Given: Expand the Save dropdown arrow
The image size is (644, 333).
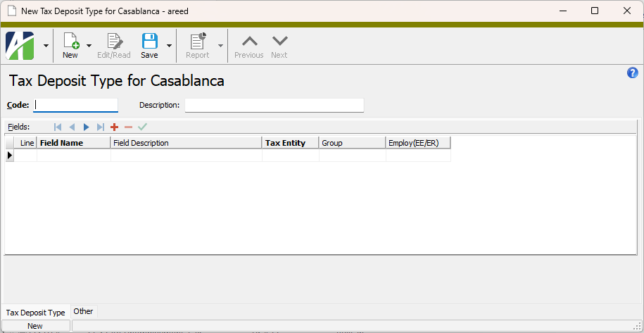Looking at the screenshot, I should (169, 45).
